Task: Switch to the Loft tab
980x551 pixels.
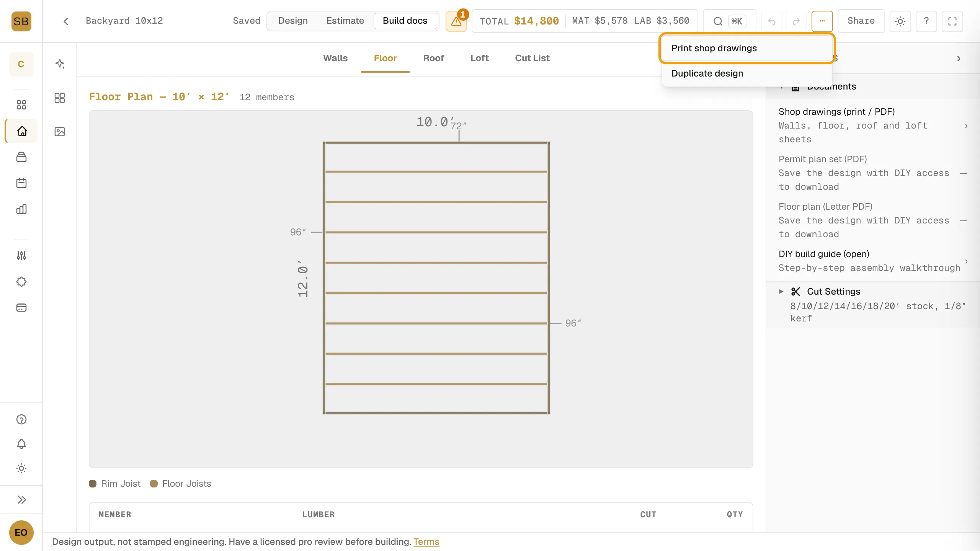Action: point(479,58)
